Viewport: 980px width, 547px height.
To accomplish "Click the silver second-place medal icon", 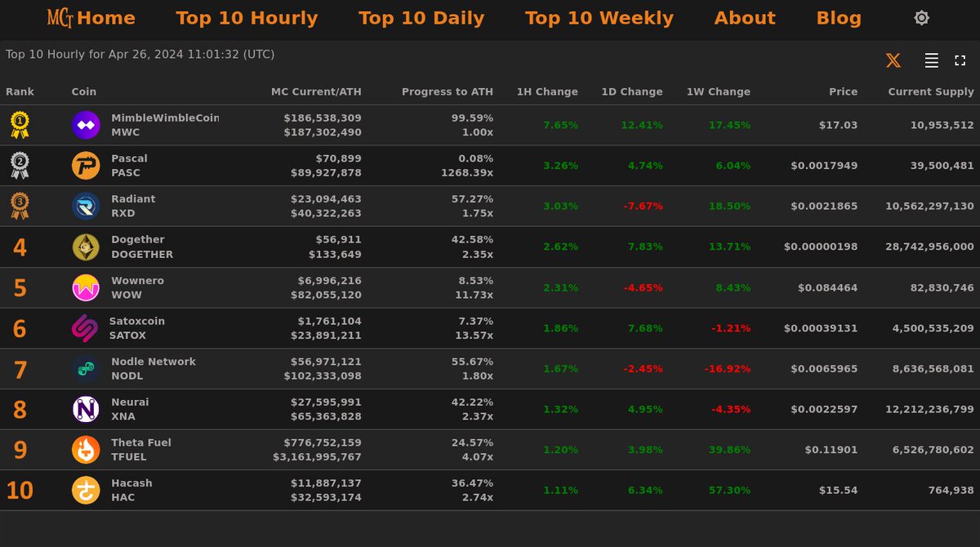I will coord(20,166).
